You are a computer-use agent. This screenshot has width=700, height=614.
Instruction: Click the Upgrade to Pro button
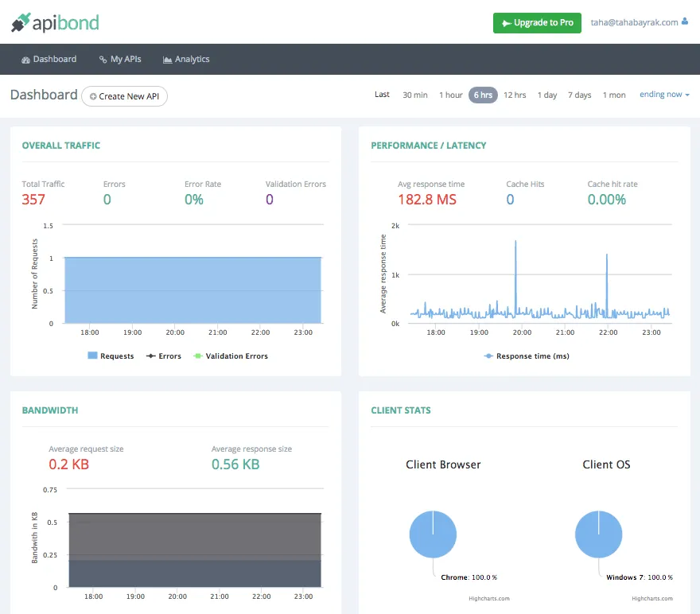pos(537,23)
